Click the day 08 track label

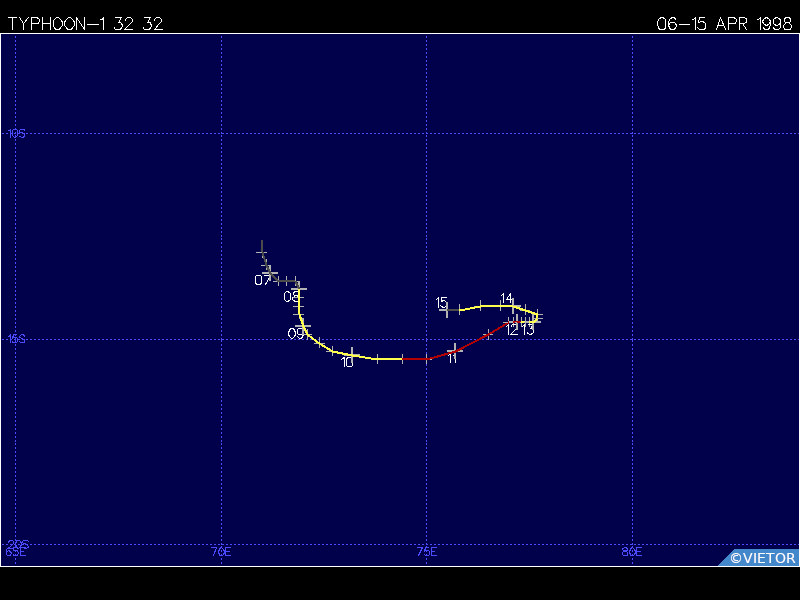[291, 297]
